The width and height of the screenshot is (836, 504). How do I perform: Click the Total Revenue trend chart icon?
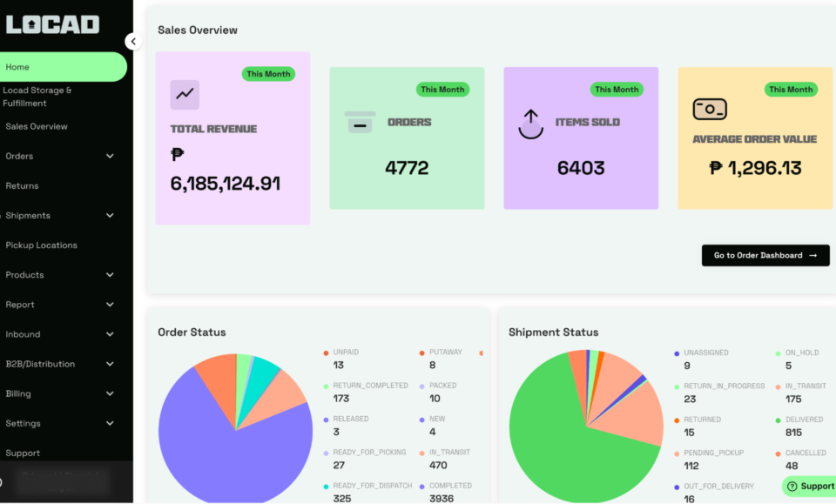[x=185, y=95]
